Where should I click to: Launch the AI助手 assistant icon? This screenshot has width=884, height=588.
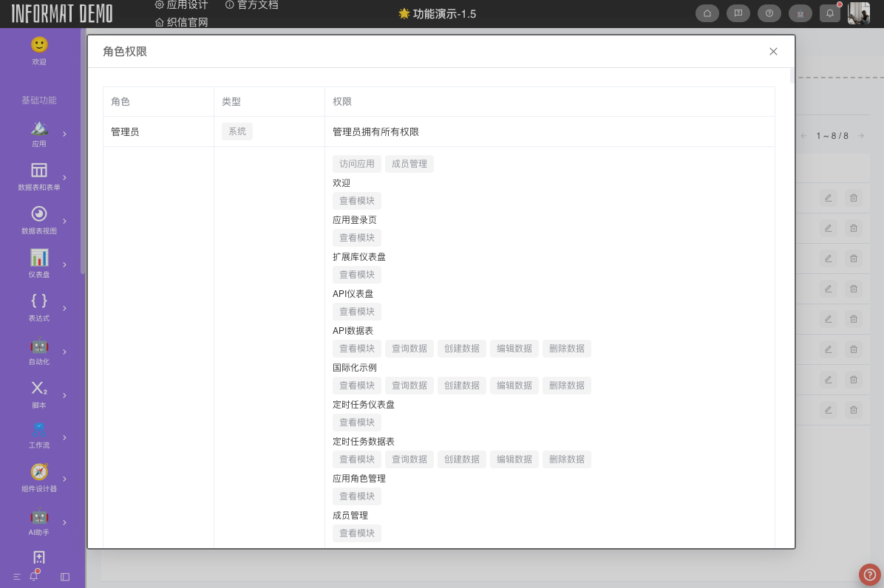(x=39, y=517)
